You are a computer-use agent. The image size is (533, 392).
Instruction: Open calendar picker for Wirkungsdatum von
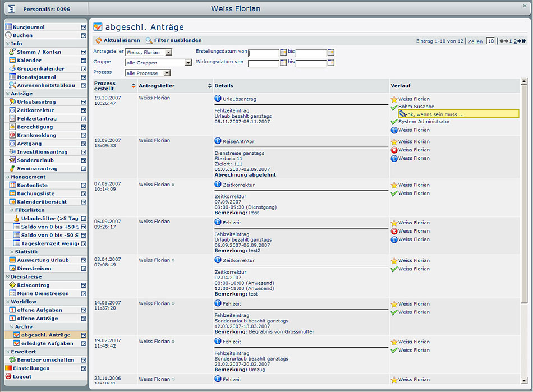pyautogui.click(x=283, y=63)
